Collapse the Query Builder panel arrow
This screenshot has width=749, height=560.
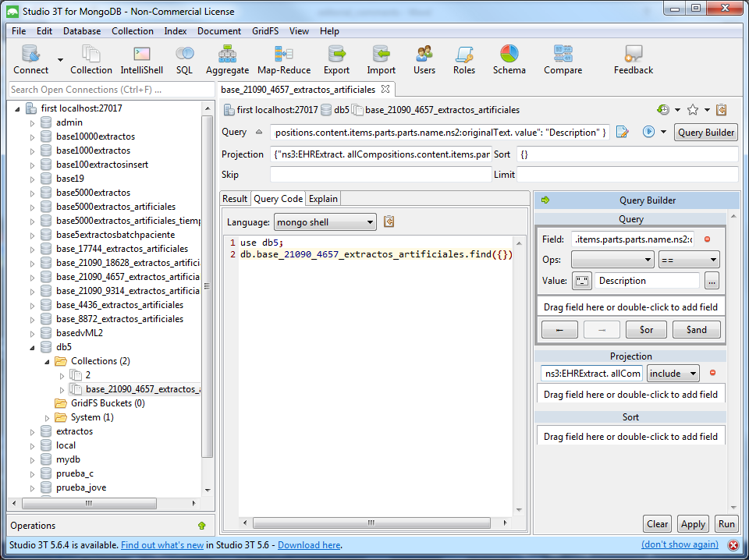pos(545,200)
